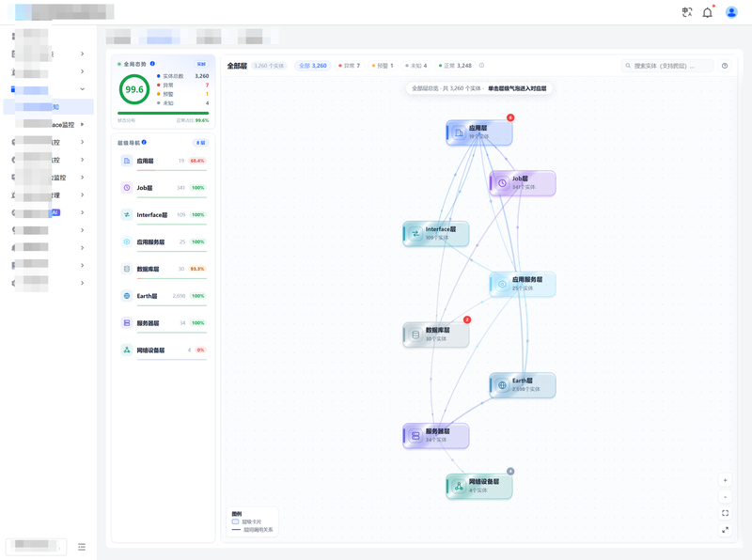Click the 服务器层 server icon in layer navigation
The height and width of the screenshot is (560, 752).
pyautogui.click(x=127, y=323)
